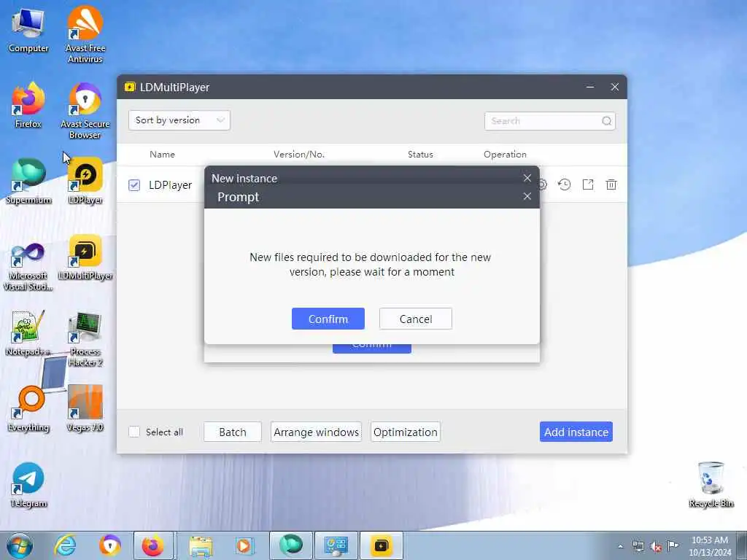Screen dimensions: 747x560
Task: Open Supermium desktop shortcut
Action: (x=28, y=181)
